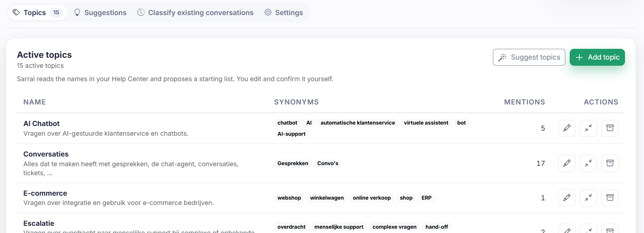The height and width of the screenshot is (233, 644).
Task: Click the 'webshop' synonym tag
Action: click(289, 198)
